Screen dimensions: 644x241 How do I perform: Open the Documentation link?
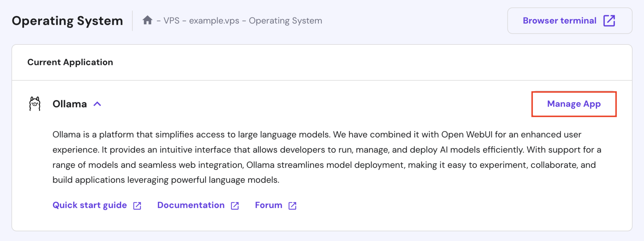point(191,205)
